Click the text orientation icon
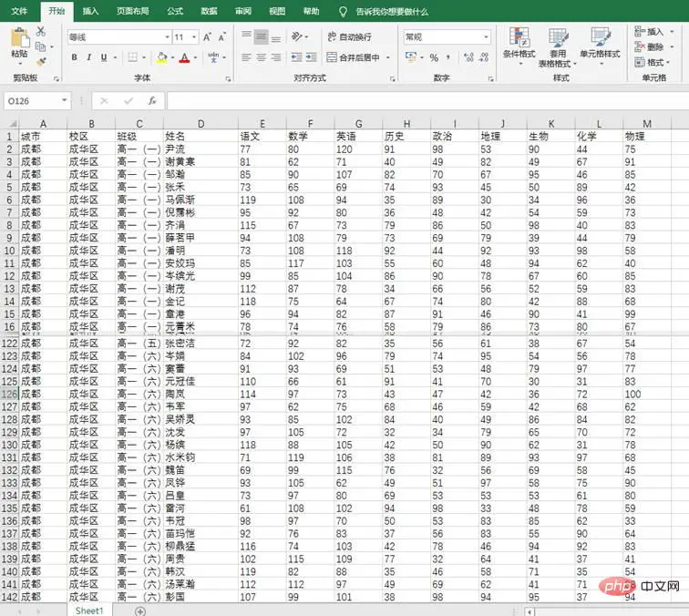689x616 pixels. pyautogui.click(x=297, y=36)
